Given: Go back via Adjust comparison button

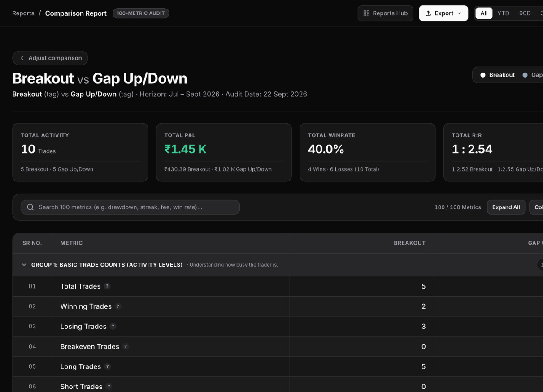Looking at the screenshot, I should (x=50, y=58).
